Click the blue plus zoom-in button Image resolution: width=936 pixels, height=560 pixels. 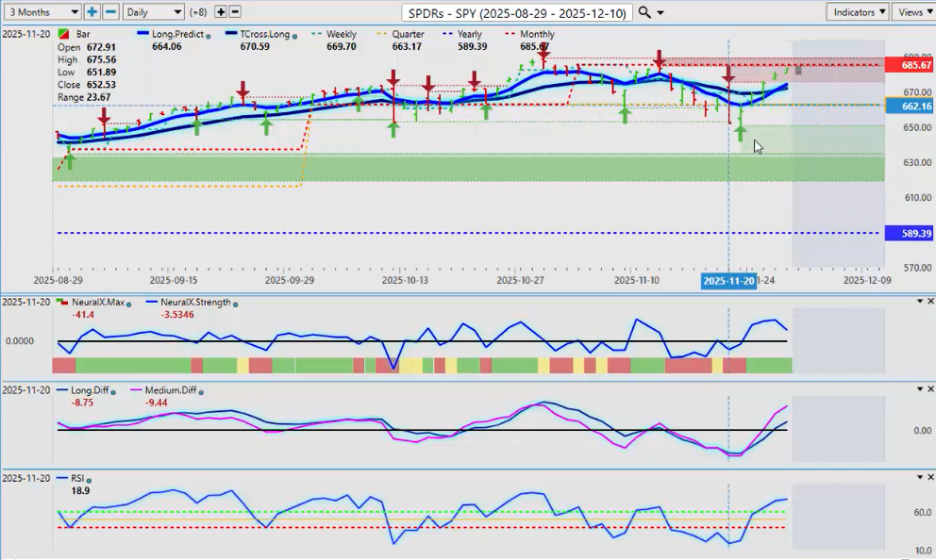(92, 12)
